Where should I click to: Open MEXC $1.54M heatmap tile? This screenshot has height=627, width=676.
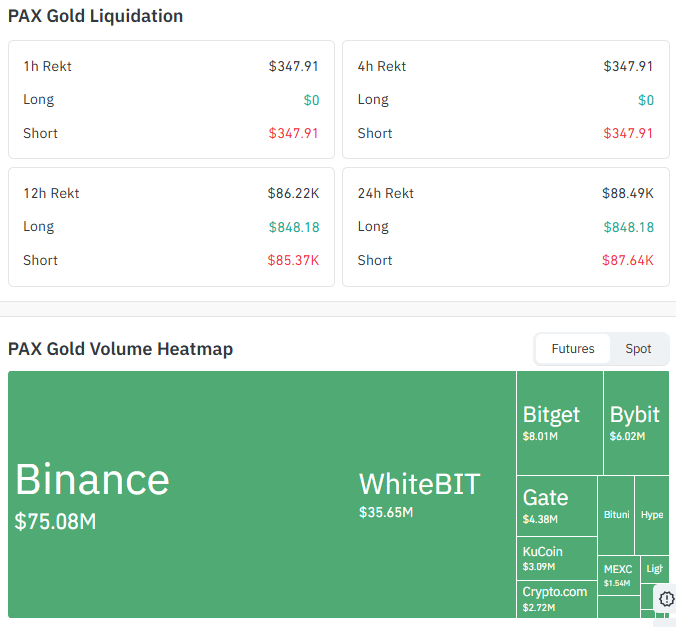618,575
